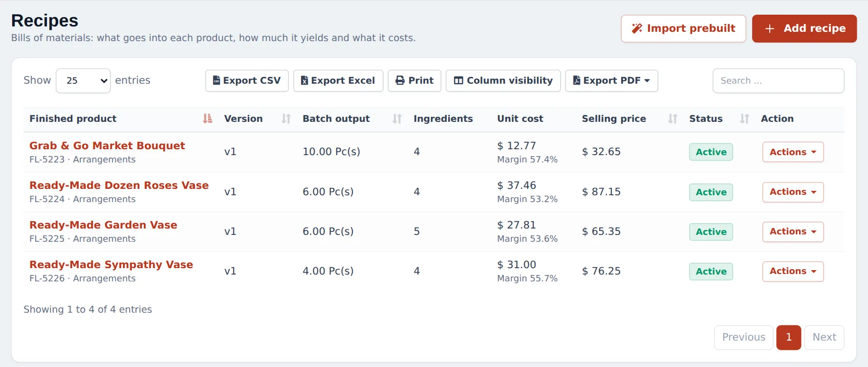This screenshot has height=367, width=868.
Task: Open the Ready-Made Sympathy Vase recipe link
Action: (x=111, y=265)
